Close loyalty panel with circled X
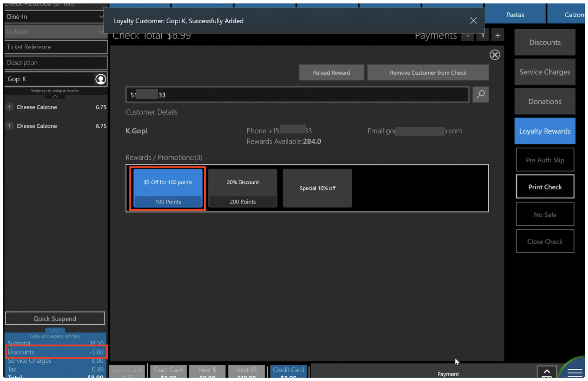This screenshot has width=588, height=381. [495, 55]
